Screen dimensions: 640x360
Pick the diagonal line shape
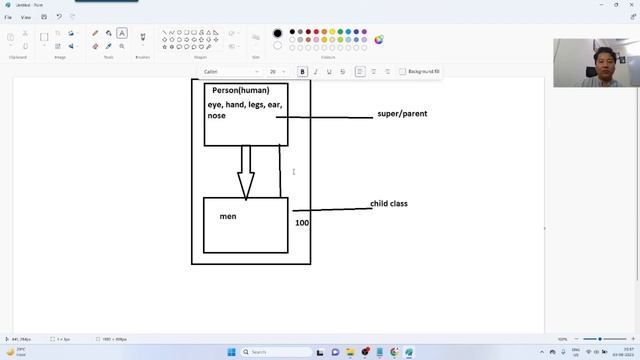pos(164,32)
